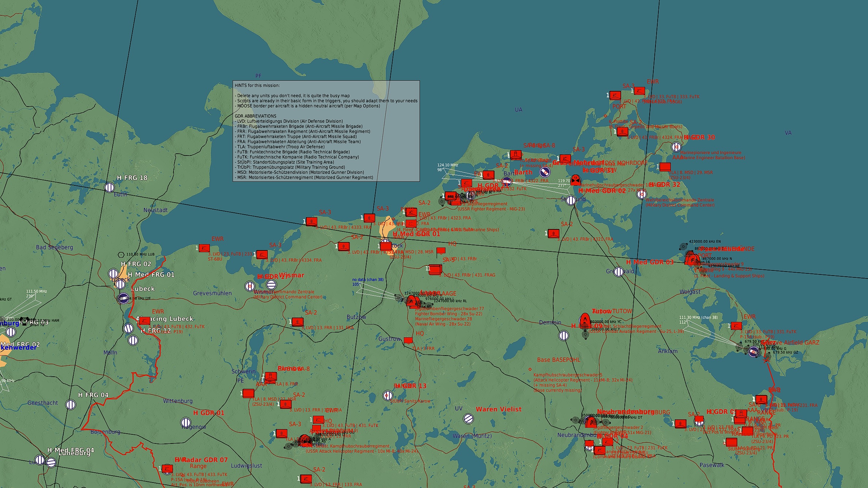Viewport: 868px width, 488px height.
Task: Click the Marine Engineer Batallion Base helipad icon
Action: click(676, 147)
